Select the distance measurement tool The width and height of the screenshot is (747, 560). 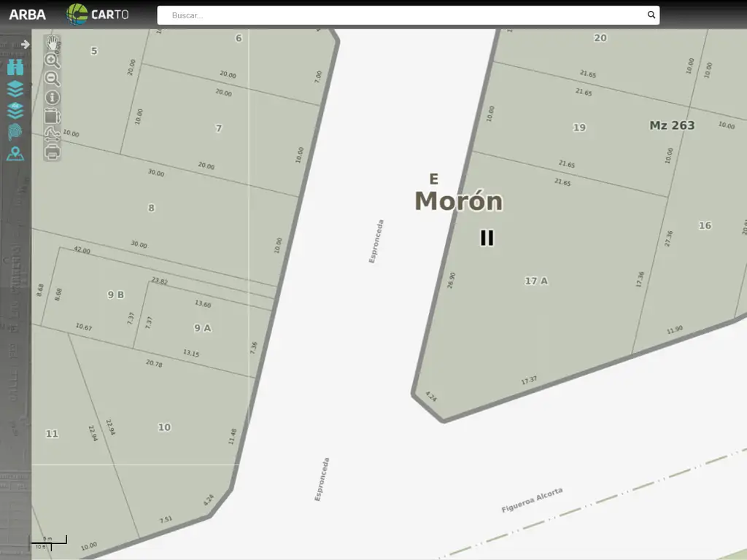[x=52, y=133]
